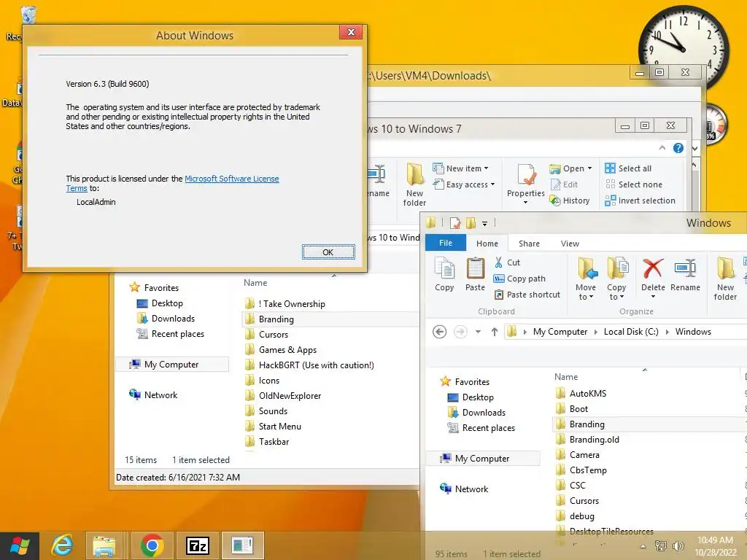Sort by Name column in Windows window
This screenshot has height=560, width=747.
(566, 377)
